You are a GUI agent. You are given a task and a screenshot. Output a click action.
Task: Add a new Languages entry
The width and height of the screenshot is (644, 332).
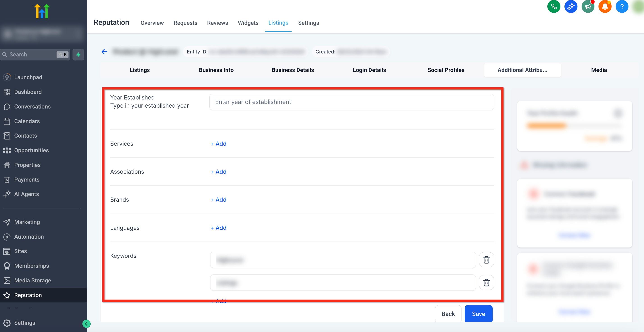pos(218,228)
